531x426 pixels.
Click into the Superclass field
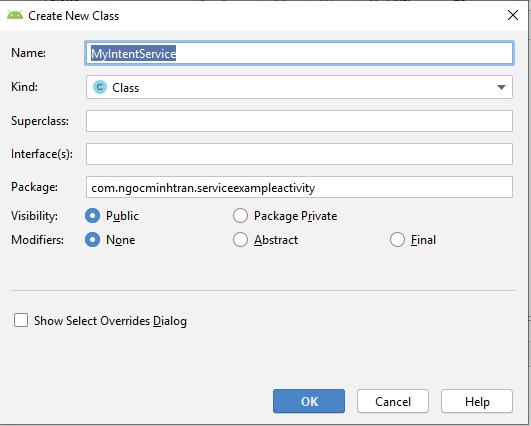click(299, 121)
